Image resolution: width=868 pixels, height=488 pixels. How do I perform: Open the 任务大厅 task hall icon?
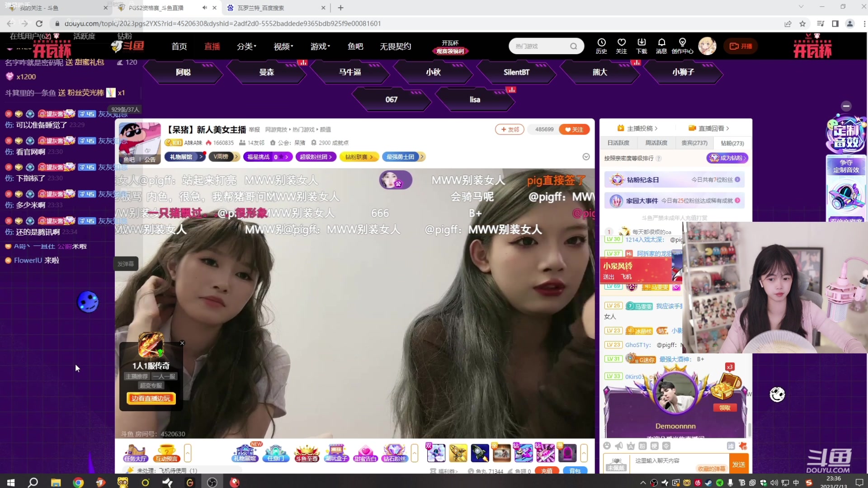pyautogui.click(x=136, y=453)
